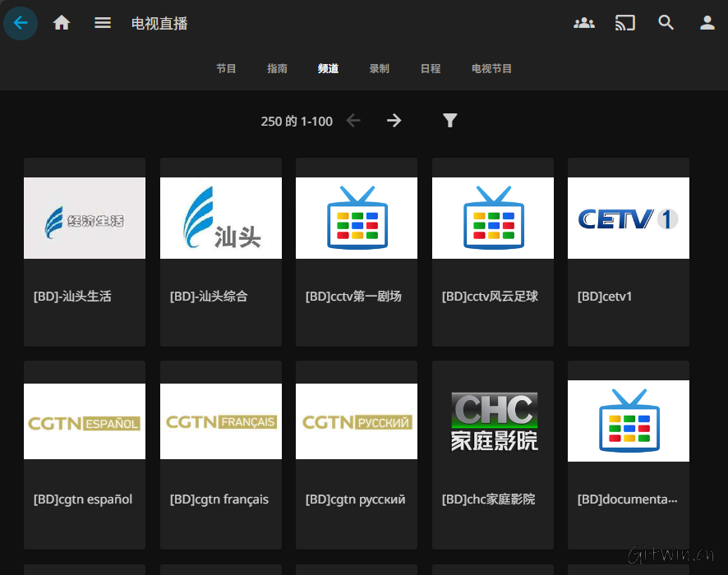Click the 电视直播 page title
This screenshot has height=575, width=728.
coord(159,23)
